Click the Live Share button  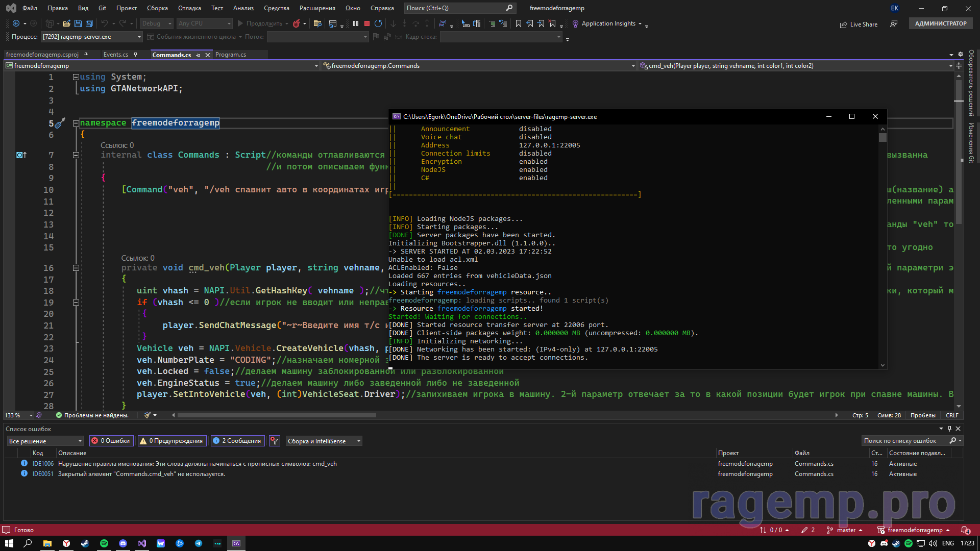[x=859, y=24]
